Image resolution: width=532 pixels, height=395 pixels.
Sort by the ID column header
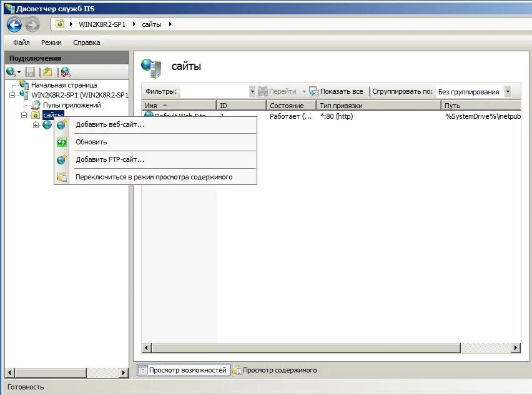click(x=241, y=106)
